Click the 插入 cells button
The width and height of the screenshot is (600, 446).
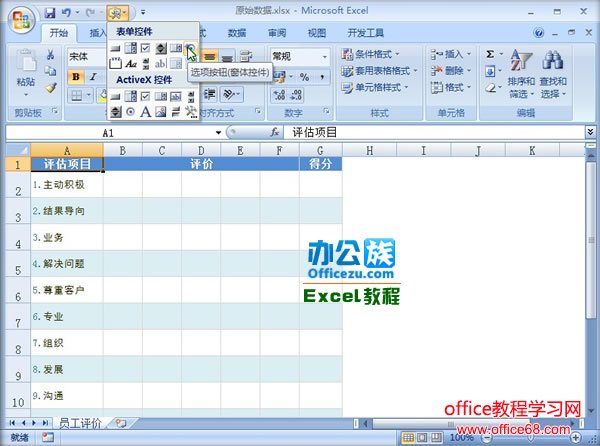pos(450,54)
